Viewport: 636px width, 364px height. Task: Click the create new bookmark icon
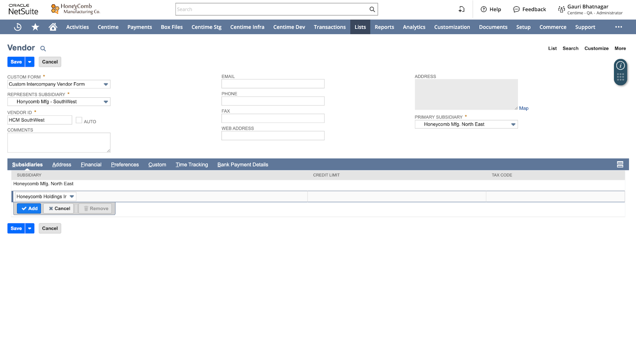click(461, 10)
